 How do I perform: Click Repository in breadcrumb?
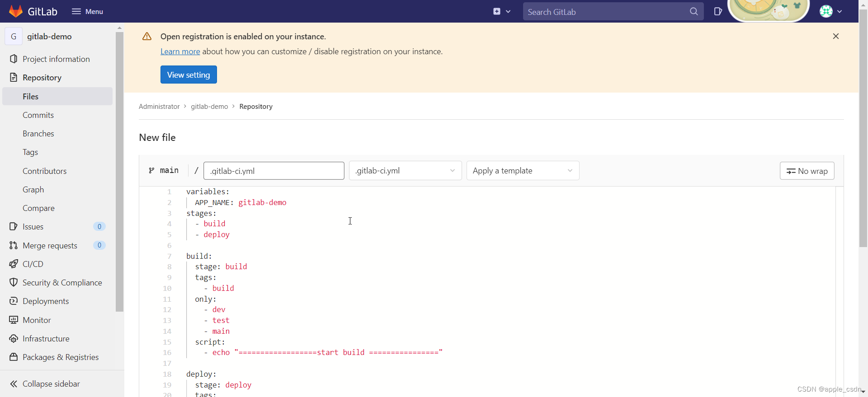coord(256,107)
